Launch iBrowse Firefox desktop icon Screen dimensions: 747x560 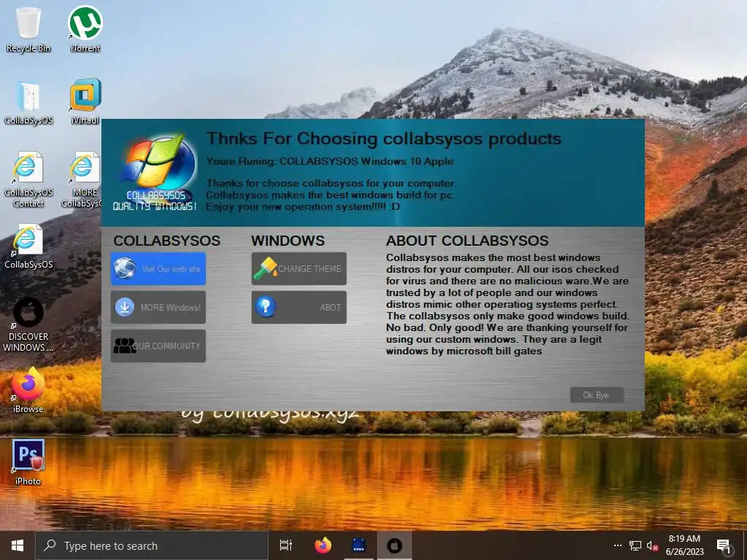[x=28, y=389]
